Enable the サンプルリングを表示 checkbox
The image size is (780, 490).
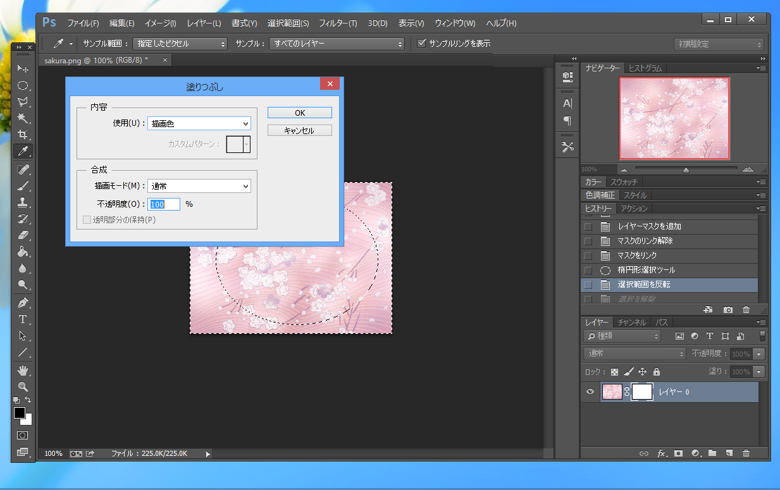[422, 43]
